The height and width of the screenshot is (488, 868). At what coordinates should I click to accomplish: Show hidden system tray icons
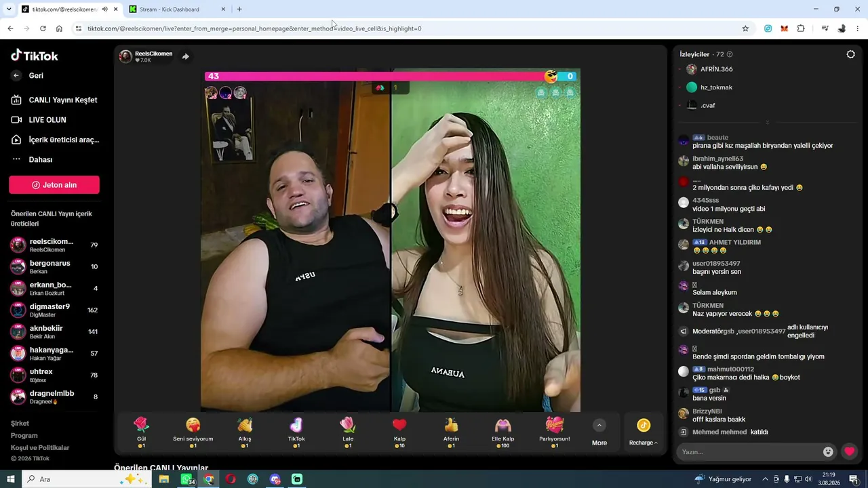tap(766, 479)
